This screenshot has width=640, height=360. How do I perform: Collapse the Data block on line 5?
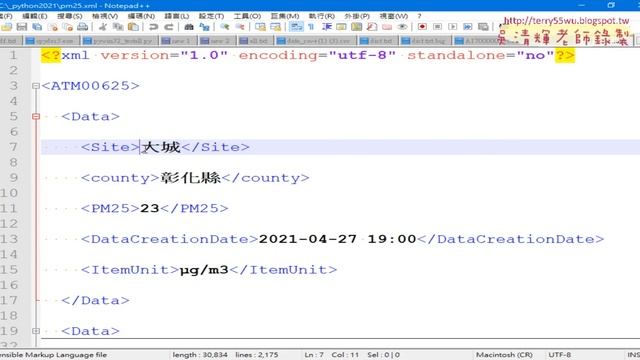click(x=36, y=117)
